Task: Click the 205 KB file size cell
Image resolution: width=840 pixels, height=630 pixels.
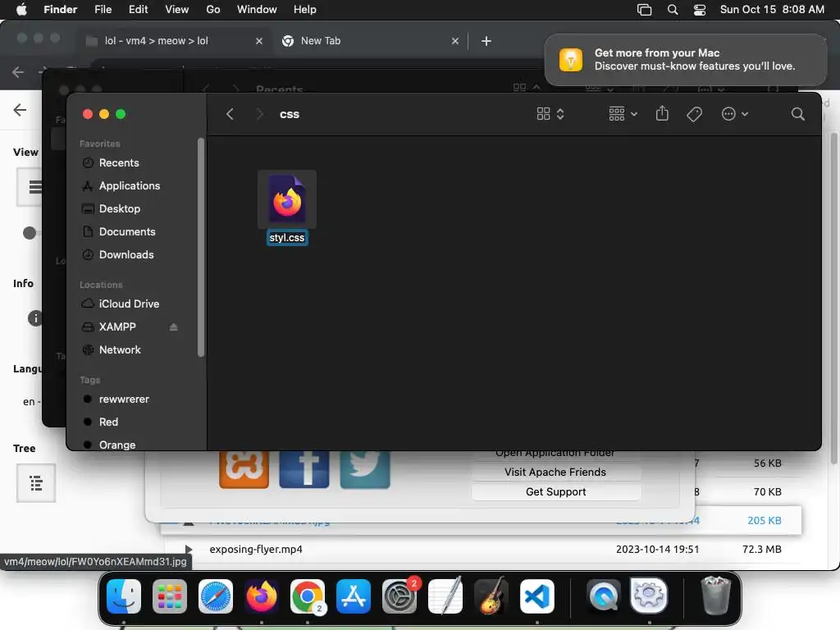Action: (x=764, y=520)
